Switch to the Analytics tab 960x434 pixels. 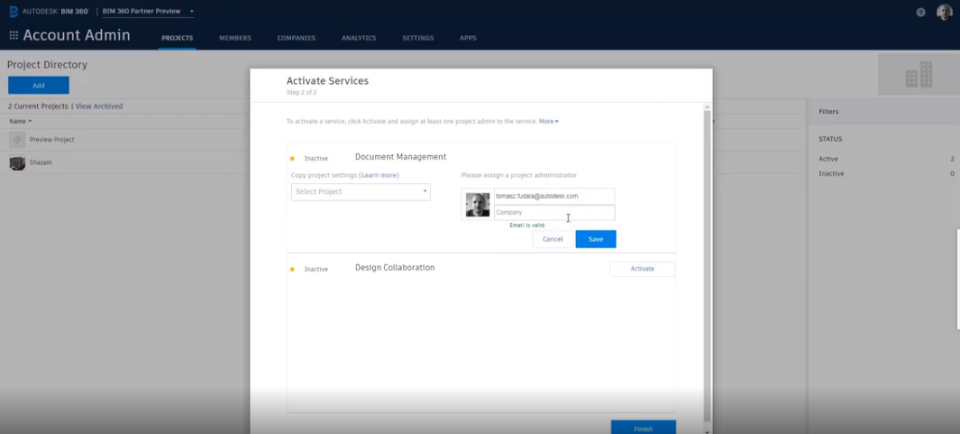click(x=359, y=38)
